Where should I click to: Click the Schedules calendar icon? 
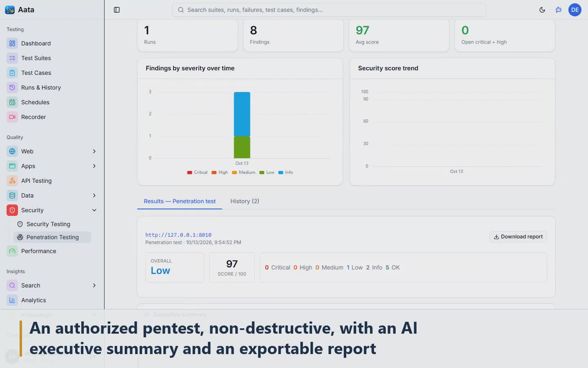12,102
